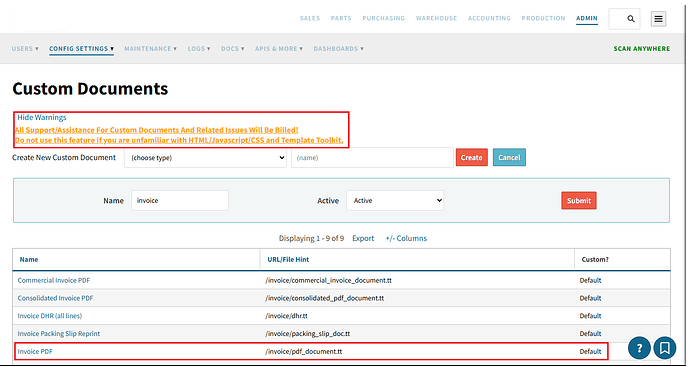Select the Admin top menu
690x367 pixels.
(587, 18)
